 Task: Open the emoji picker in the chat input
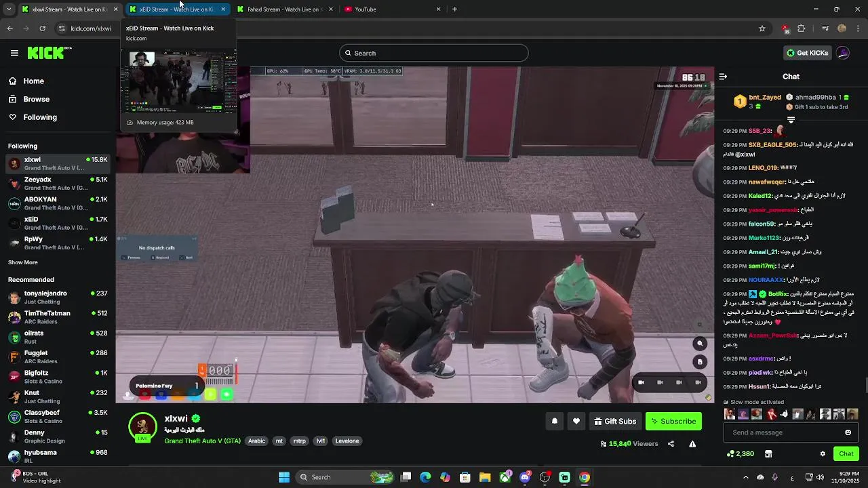click(x=848, y=432)
